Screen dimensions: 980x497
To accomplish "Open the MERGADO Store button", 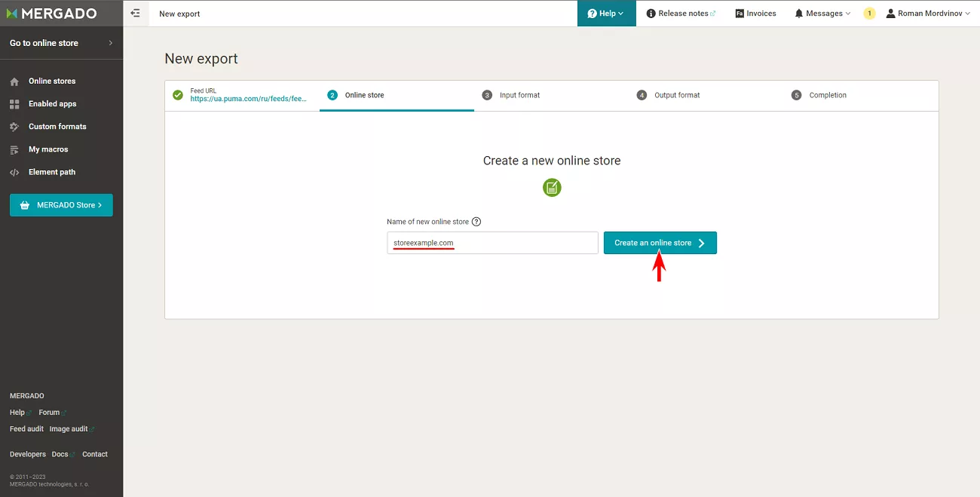I will [61, 205].
